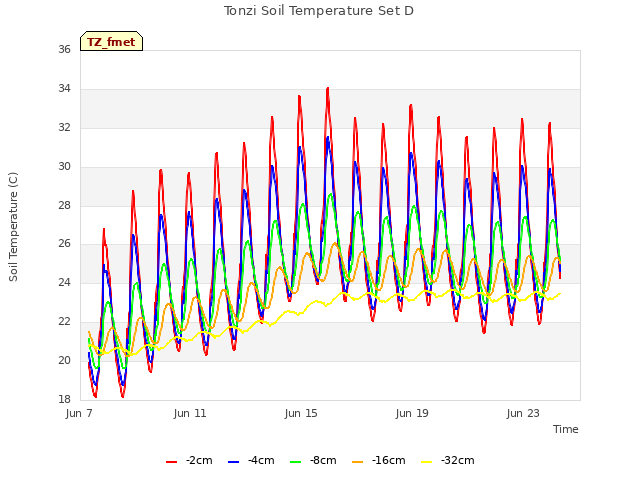The image size is (640, 480).
Task: Click the -4cm blue legend swatch
Action: pyautogui.click(x=233, y=462)
